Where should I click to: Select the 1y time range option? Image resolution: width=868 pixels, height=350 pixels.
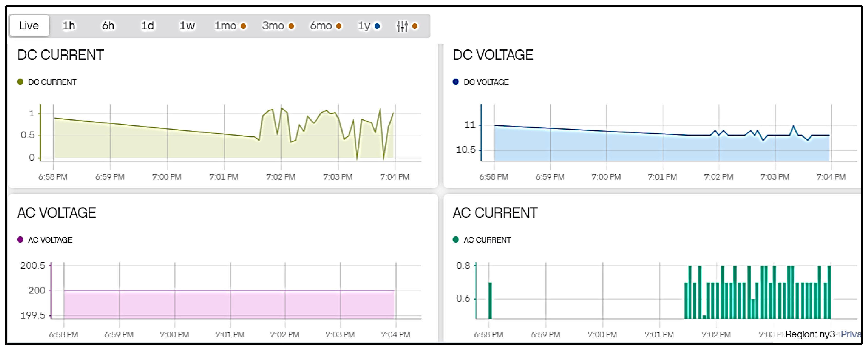click(x=364, y=26)
